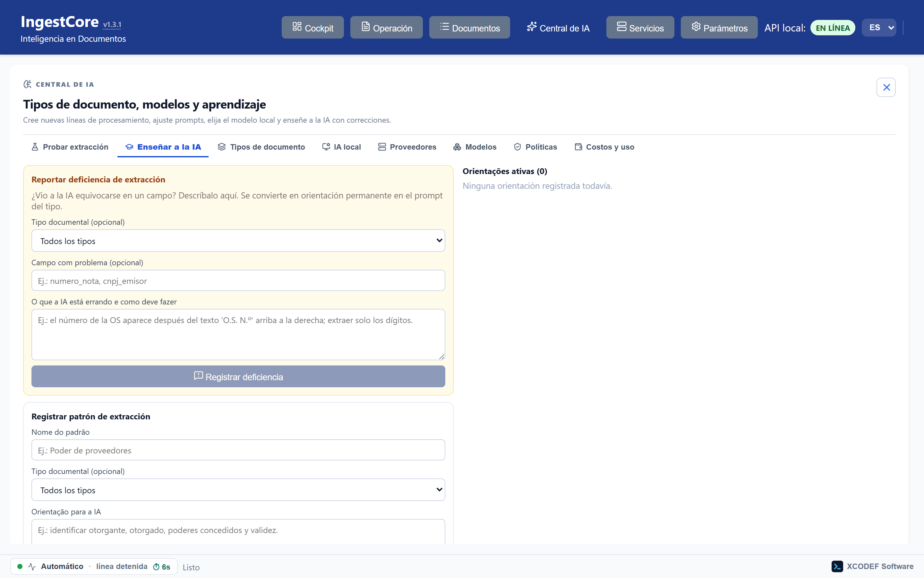
Task: Click the Servicios server icon
Action: 621,26
